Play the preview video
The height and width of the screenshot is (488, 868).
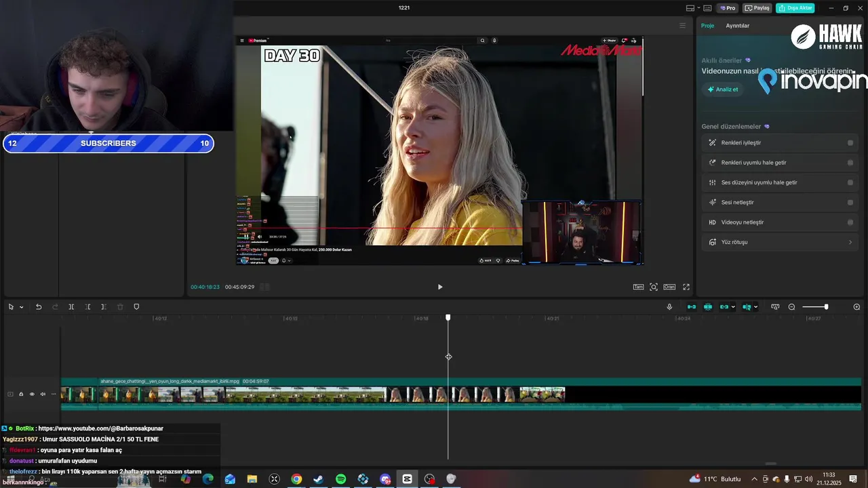pyautogui.click(x=439, y=287)
